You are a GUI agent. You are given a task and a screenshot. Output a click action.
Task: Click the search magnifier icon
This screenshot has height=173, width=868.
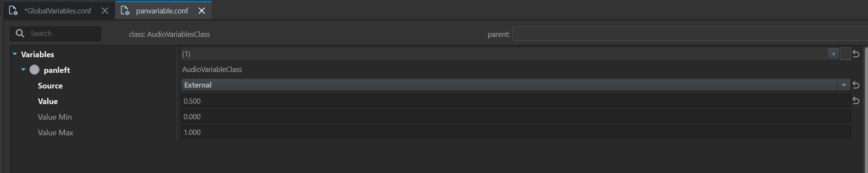(x=20, y=33)
